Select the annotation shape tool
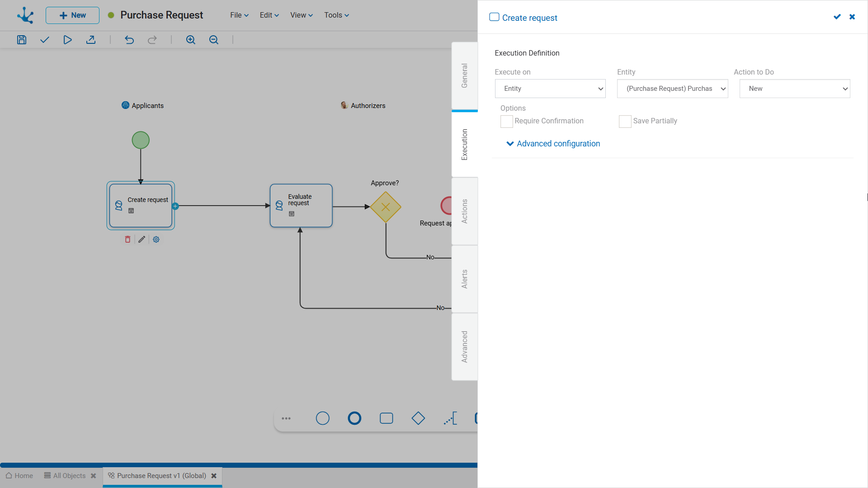Image resolution: width=868 pixels, height=488 pixels. point(450,418)
